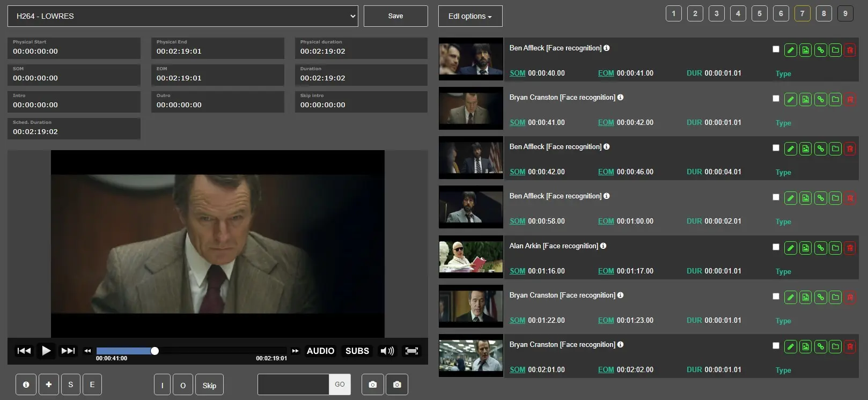Click the info button below the player

pyautogui.click(x=26, y=384)
